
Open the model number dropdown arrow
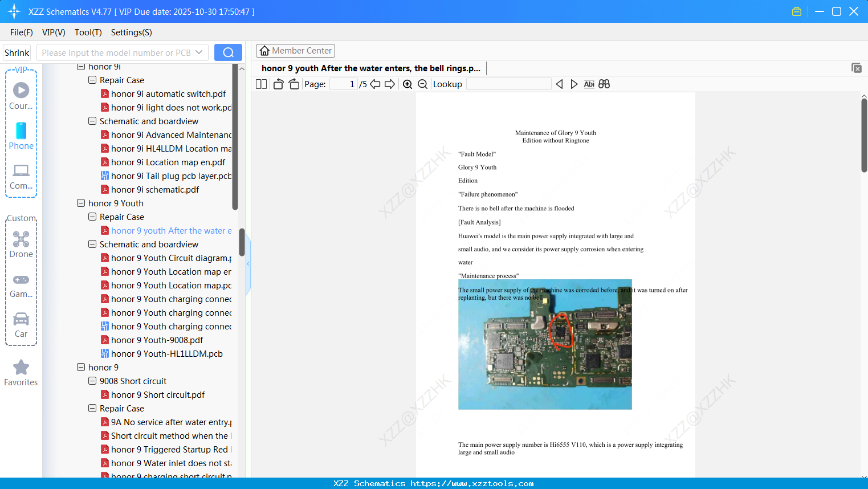[199, 52]
